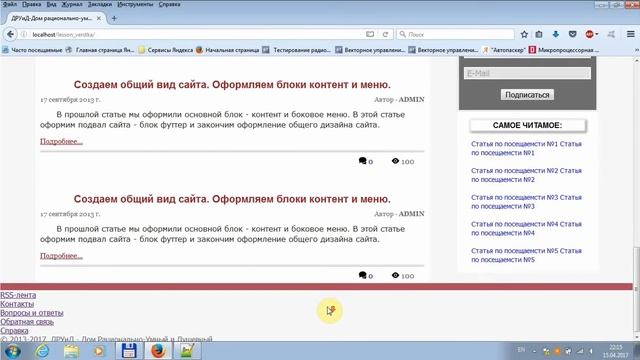Click the localhost address bar
This screenshot has height=360, width=640.
click(196, 34)
